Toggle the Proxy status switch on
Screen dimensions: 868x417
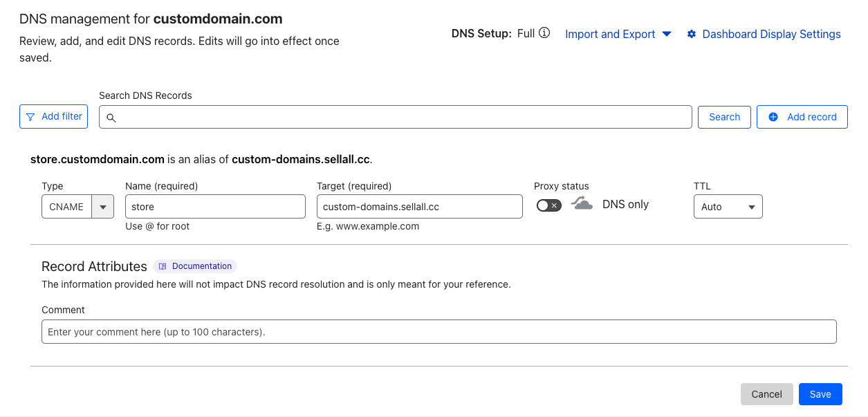pos(549,205)
